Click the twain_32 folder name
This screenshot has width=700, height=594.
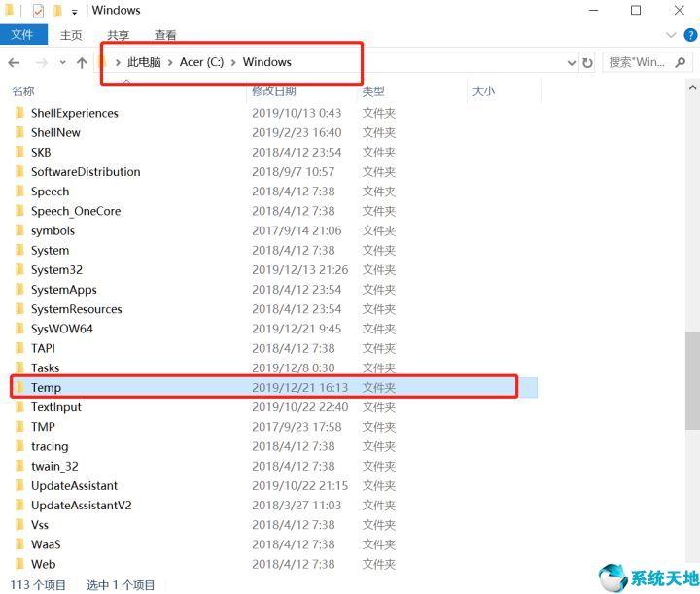coord(54,466)
